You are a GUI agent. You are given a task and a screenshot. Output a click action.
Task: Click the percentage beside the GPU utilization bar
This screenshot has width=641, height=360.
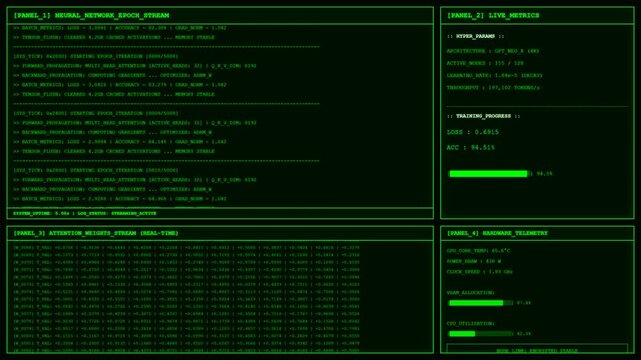(524, 334)
